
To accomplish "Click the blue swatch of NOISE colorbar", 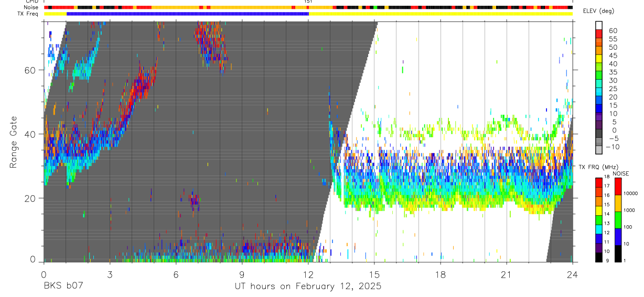I will pos(618,236).
